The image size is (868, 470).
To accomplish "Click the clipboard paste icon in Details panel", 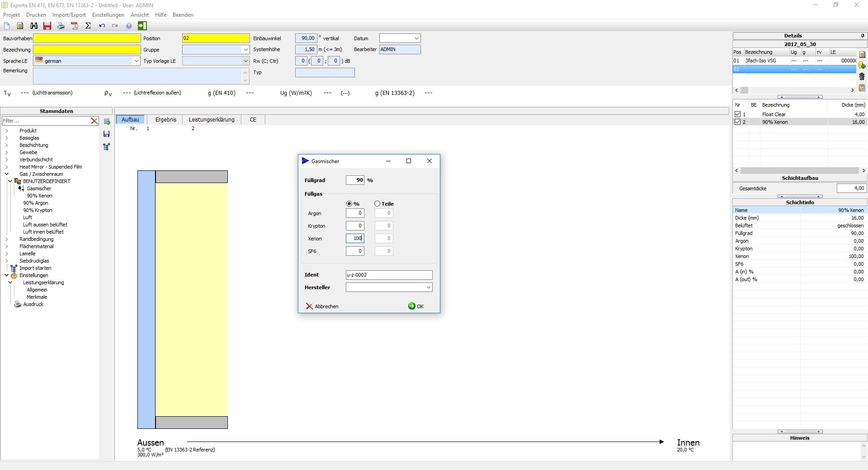I will click(x=862, y=88).
